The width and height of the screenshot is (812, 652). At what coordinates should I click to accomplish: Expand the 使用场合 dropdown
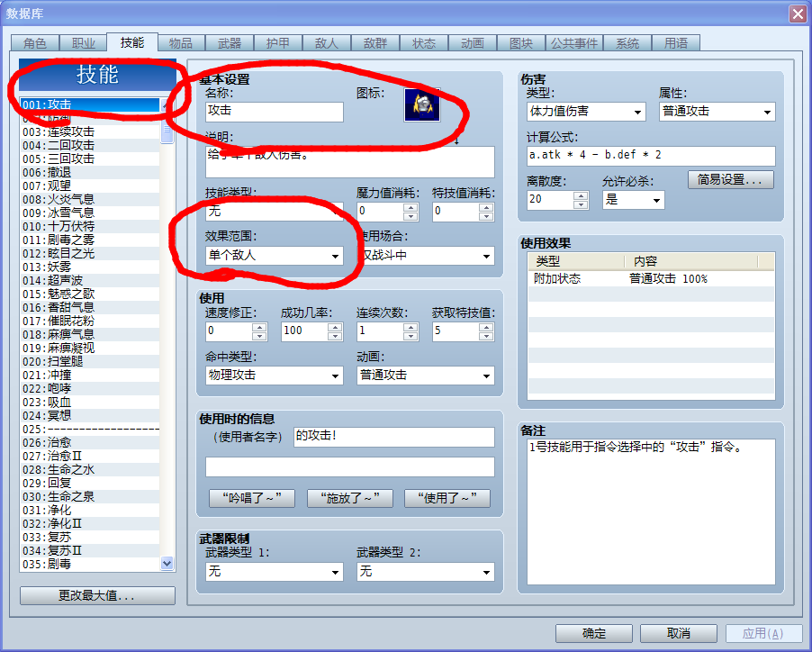click(x=426, y=256)
